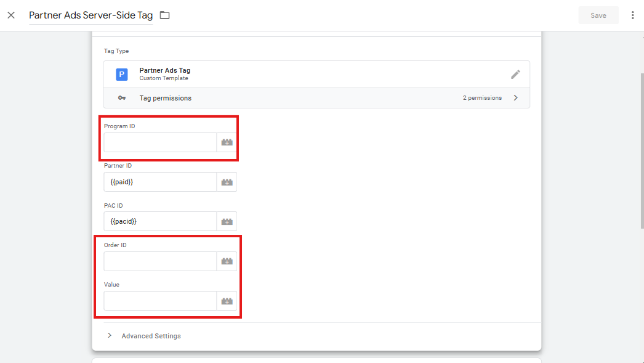The image size is (644, 363).
Task: Click the pencil icon to edit tag type
Action: pyautogui.click(x=515, y=75)
